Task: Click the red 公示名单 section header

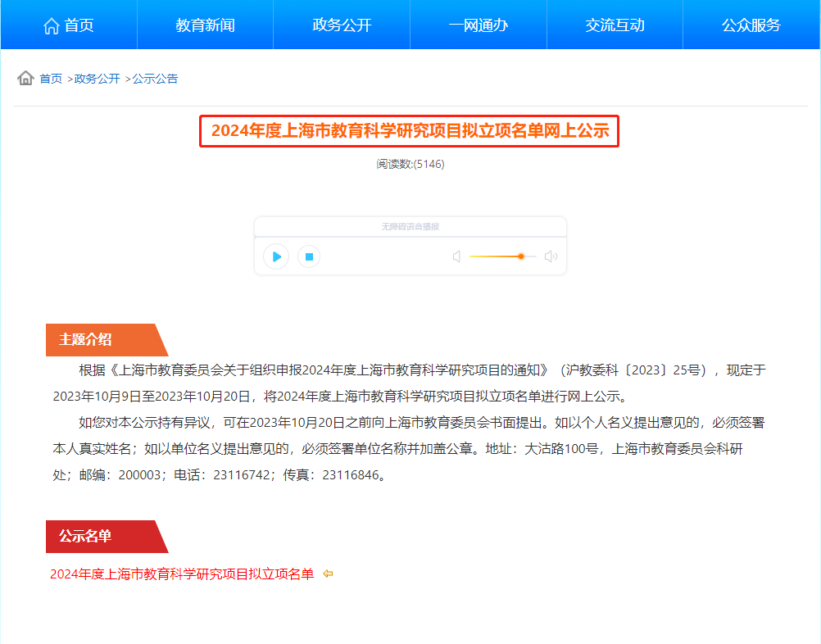Action: (85, 537)
